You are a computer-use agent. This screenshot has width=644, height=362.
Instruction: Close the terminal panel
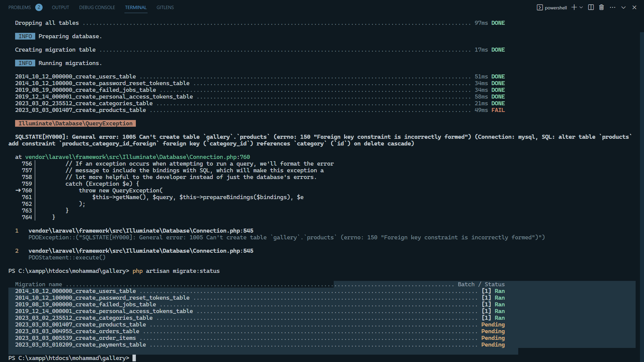tap(634, 7)
